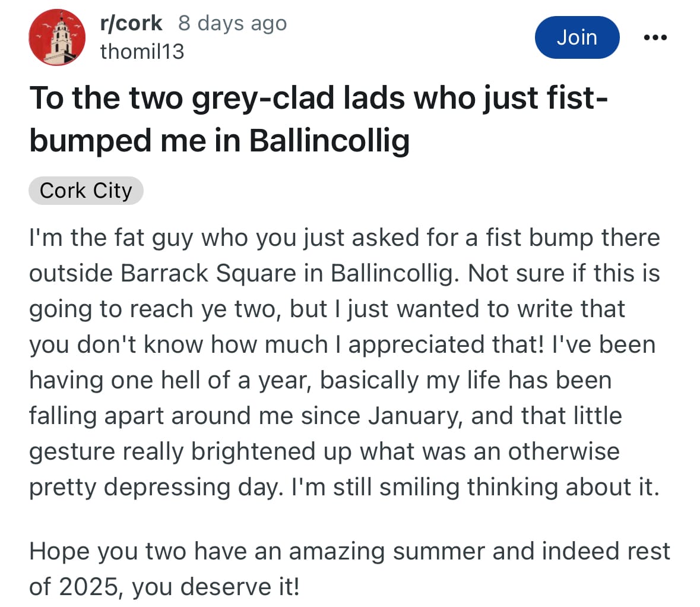700x607 pixels.
Task: Select the body line starting 'I'm the fat guy'
Action: pyautogui.click(x=344, y=238)
